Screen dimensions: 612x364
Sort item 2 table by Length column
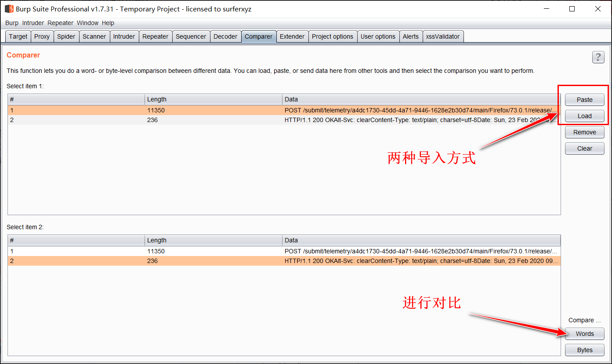(x=214, y=240)
